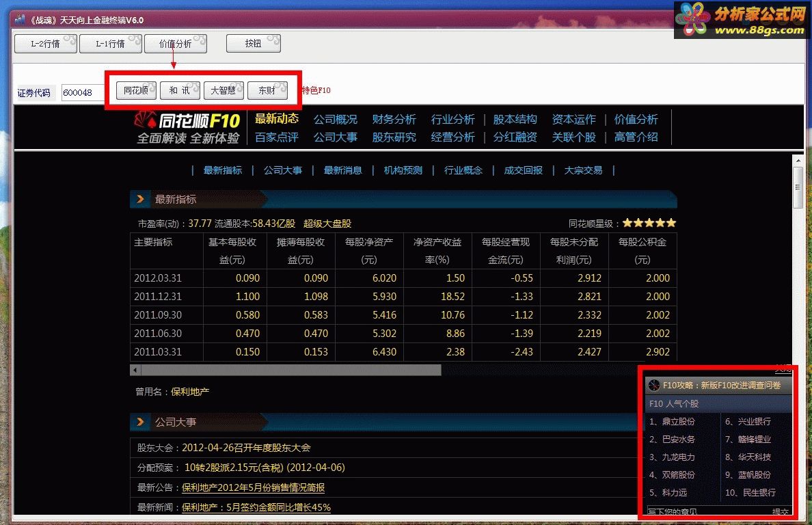Select the 东财 F10 source button
Image resolution: width=812 pixels, height=525 pixels.
point(267,90)
